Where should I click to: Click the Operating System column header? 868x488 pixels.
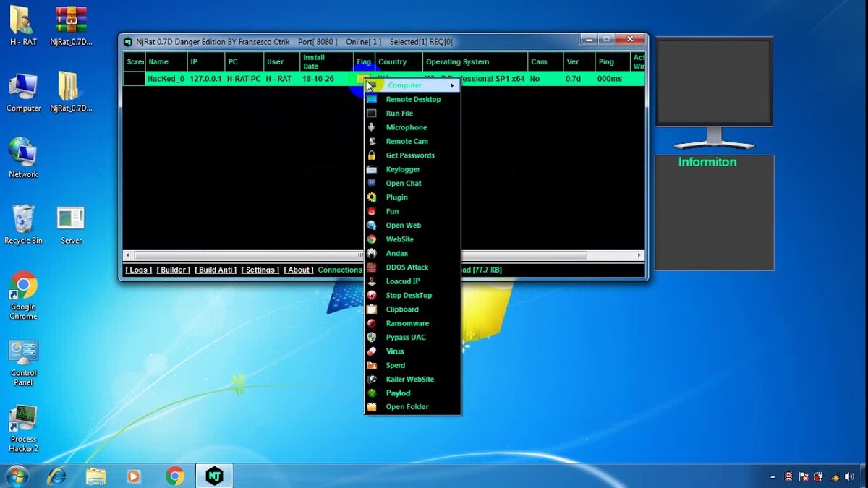click(475, 61)
